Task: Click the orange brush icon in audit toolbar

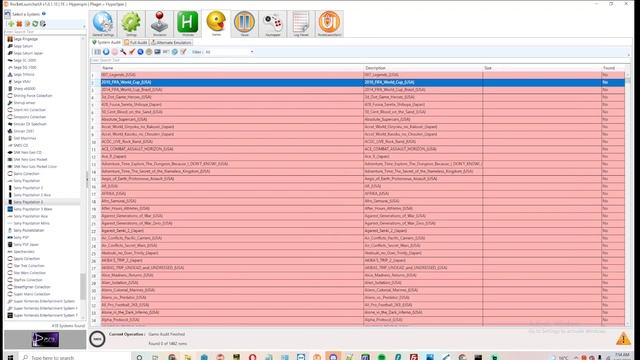Action: point(132,52)
